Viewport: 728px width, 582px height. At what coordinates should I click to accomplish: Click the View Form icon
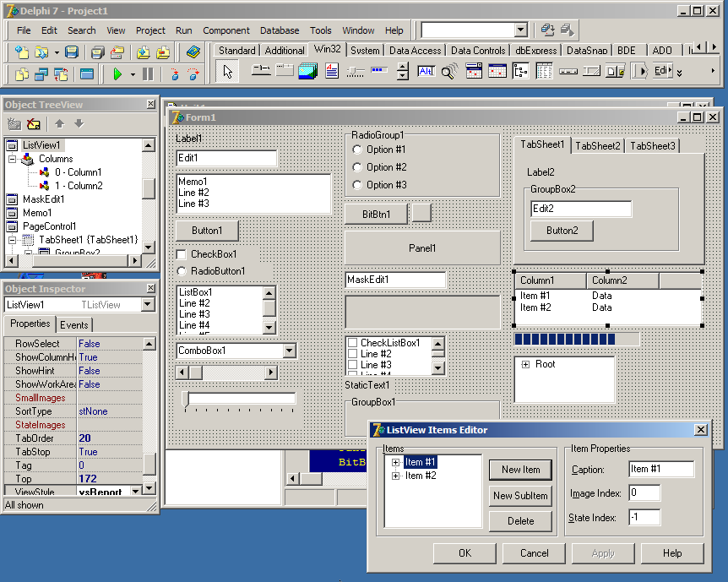pos(41,73)
